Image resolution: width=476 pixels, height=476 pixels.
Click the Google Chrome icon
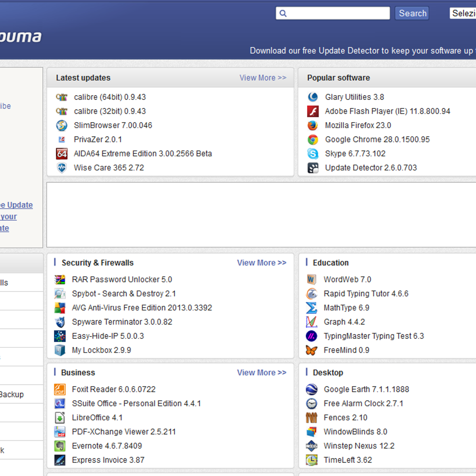click(313, 140)
